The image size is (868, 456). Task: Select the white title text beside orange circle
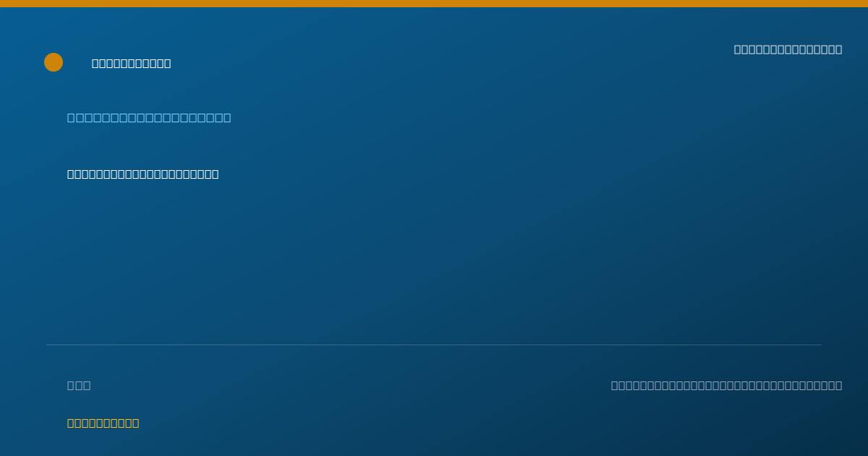[131, 64]
